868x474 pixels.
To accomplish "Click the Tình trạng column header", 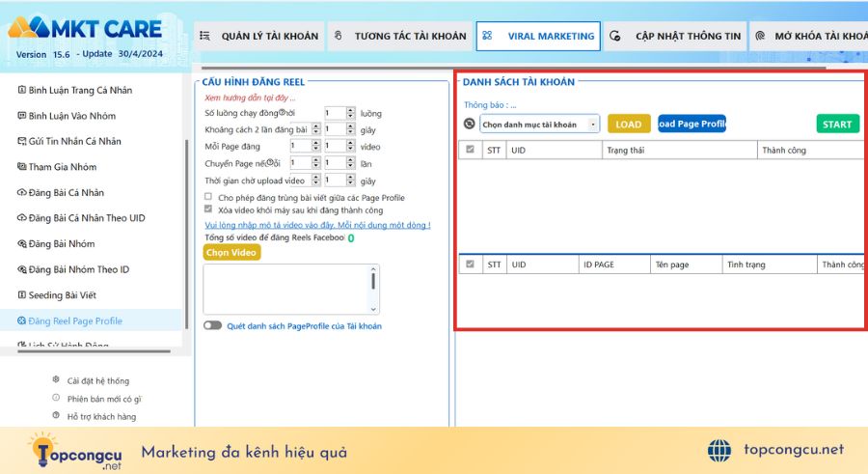I will pyautogui.click(x=770, y=265).
